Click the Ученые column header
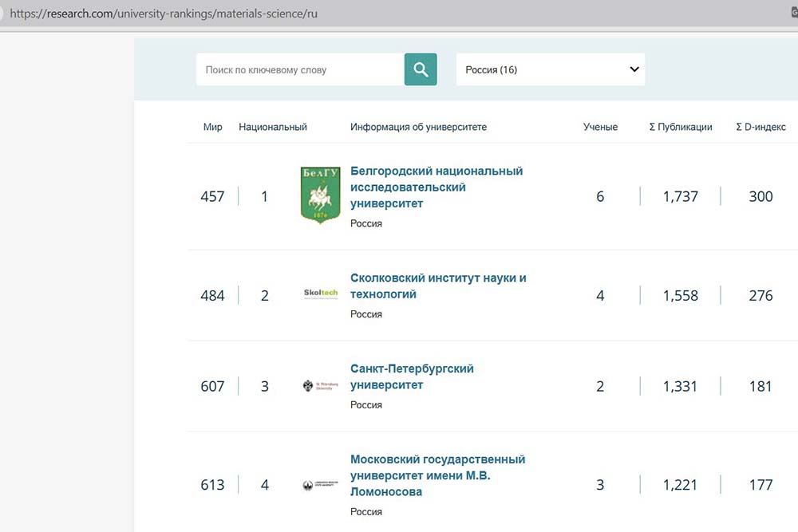798x532 pixels. tap(600, 127)
